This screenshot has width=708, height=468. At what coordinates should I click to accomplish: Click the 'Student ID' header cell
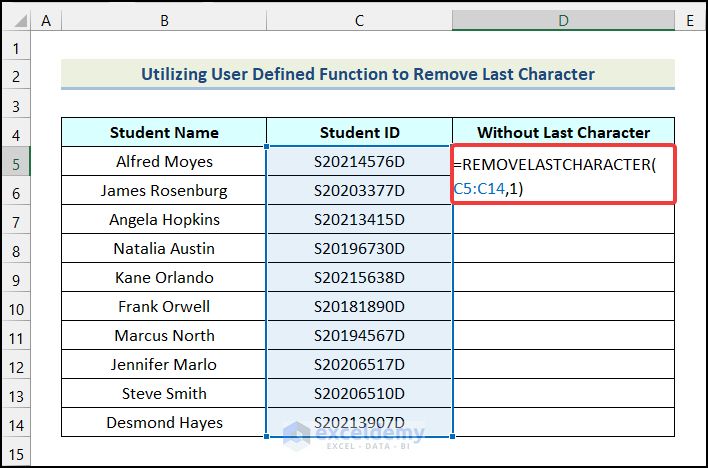359,132
